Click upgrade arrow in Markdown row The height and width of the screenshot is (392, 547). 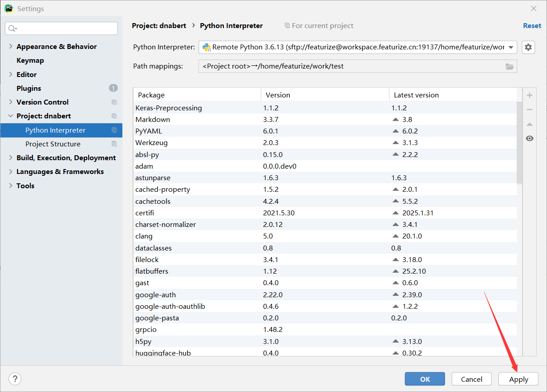point(395,119)
